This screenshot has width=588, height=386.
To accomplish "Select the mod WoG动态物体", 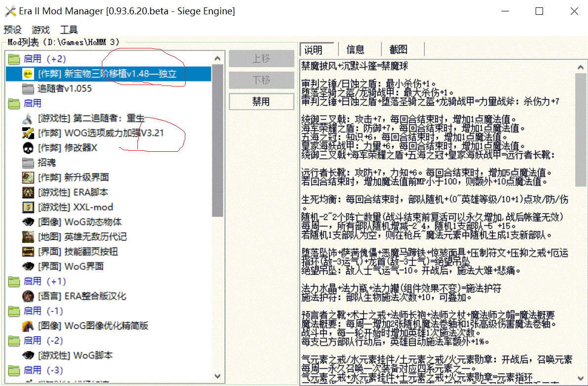I will (80, 222).
